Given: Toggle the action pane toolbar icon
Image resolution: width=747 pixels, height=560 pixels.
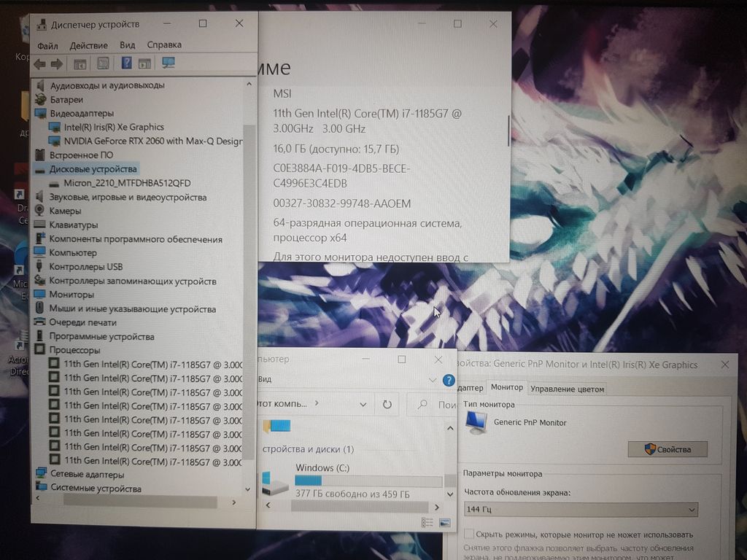Looking at the screenshot, I should (x=145, y=63).
